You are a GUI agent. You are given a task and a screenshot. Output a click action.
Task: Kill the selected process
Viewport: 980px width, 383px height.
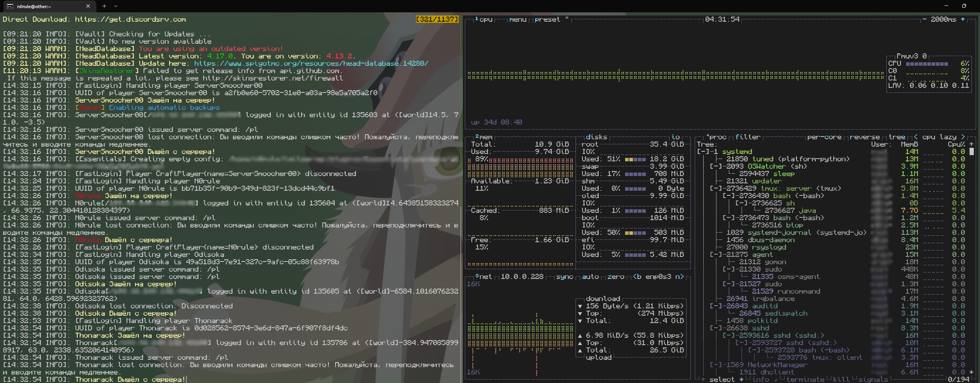pos(841,380)
